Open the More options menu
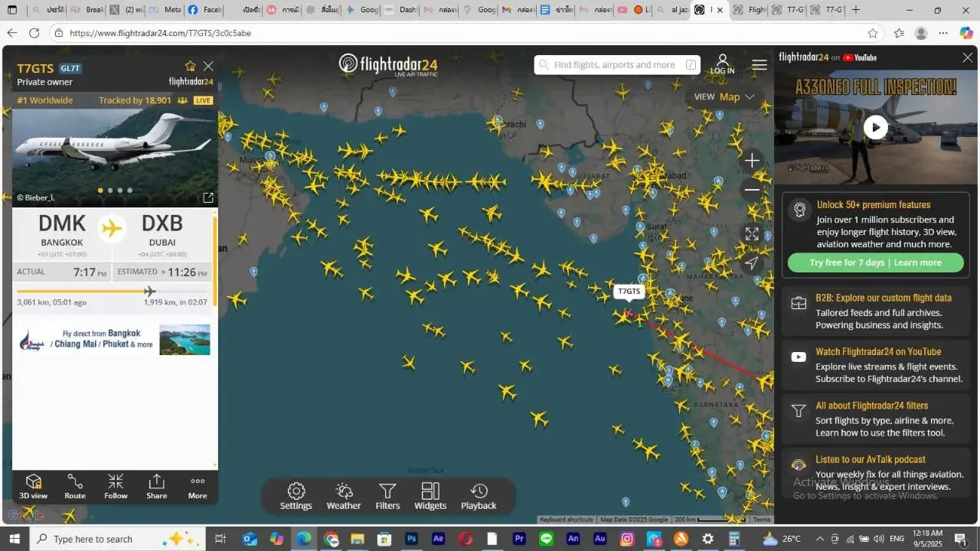This screenshot has height=551, width=980. (x=198, y=487)
